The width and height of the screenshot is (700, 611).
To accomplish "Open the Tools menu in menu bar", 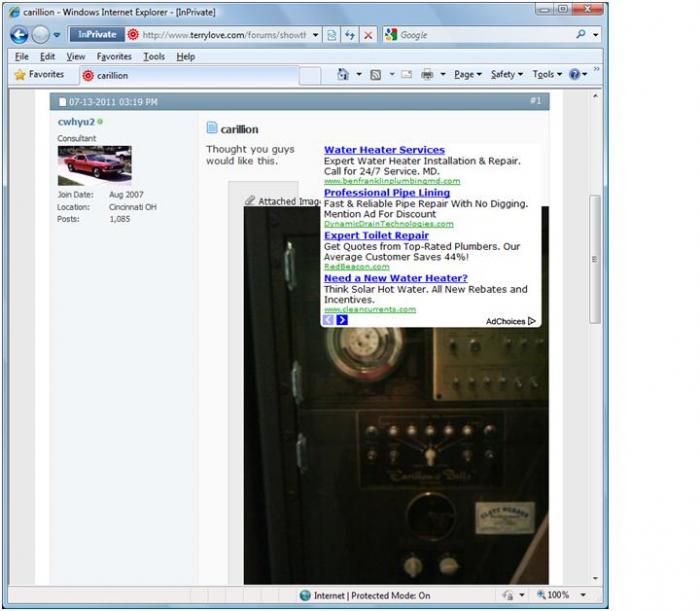I will [154, 57].
